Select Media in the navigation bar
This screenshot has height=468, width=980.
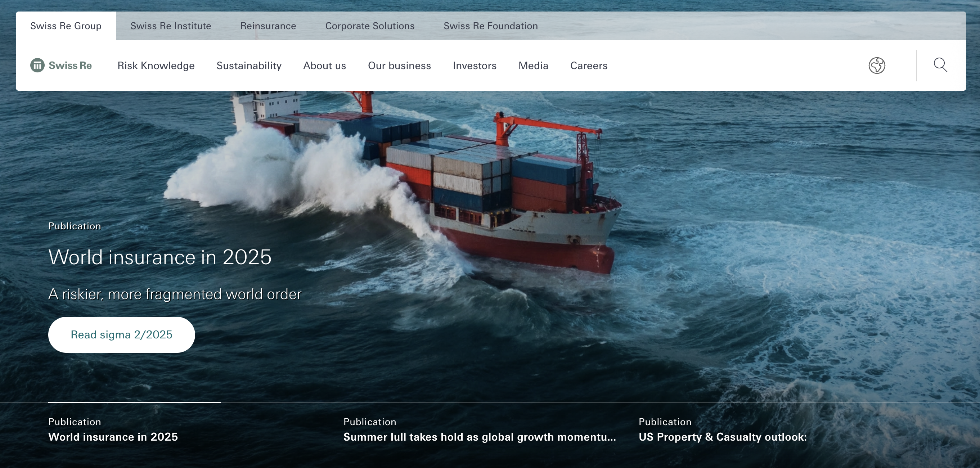point(533,66)
